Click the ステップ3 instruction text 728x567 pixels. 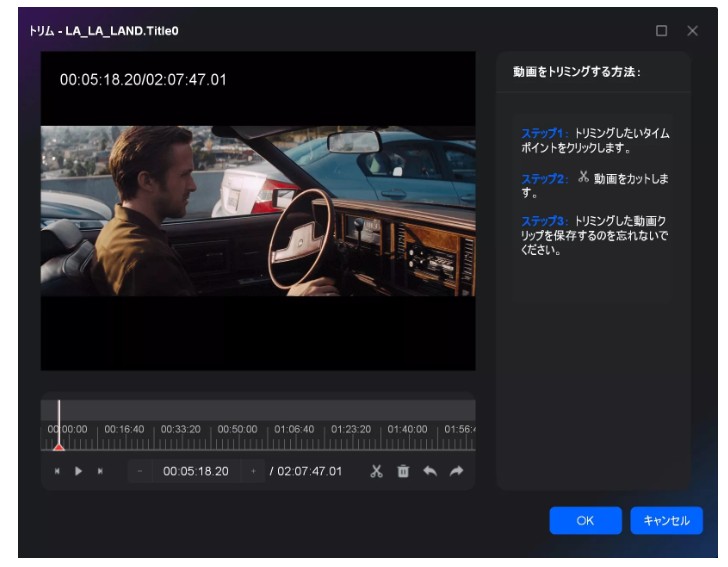pos(594,235)
